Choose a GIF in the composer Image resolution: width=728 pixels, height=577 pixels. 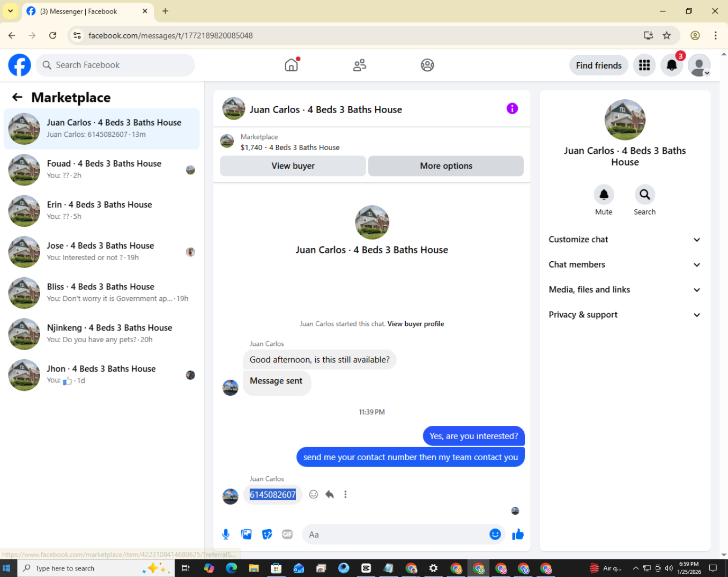point(287,534)
